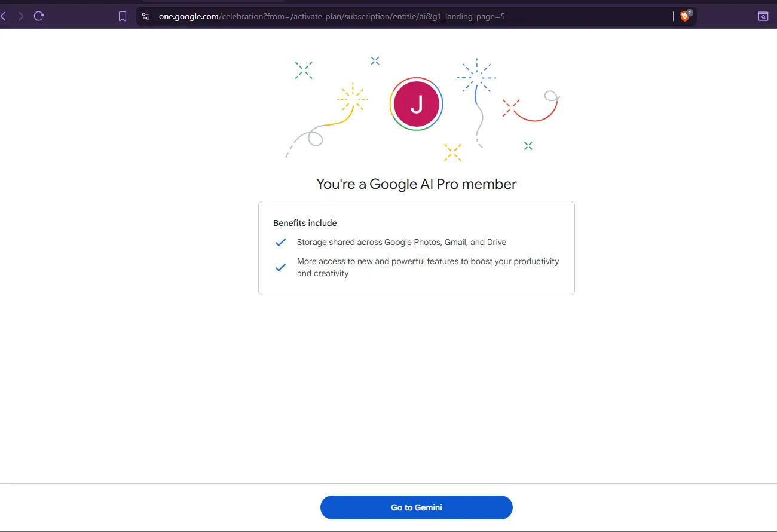The width and height of the screenshot is (777, 532).
Task: Open the tab search icon in the toolbar
Action: click(763, 16)
